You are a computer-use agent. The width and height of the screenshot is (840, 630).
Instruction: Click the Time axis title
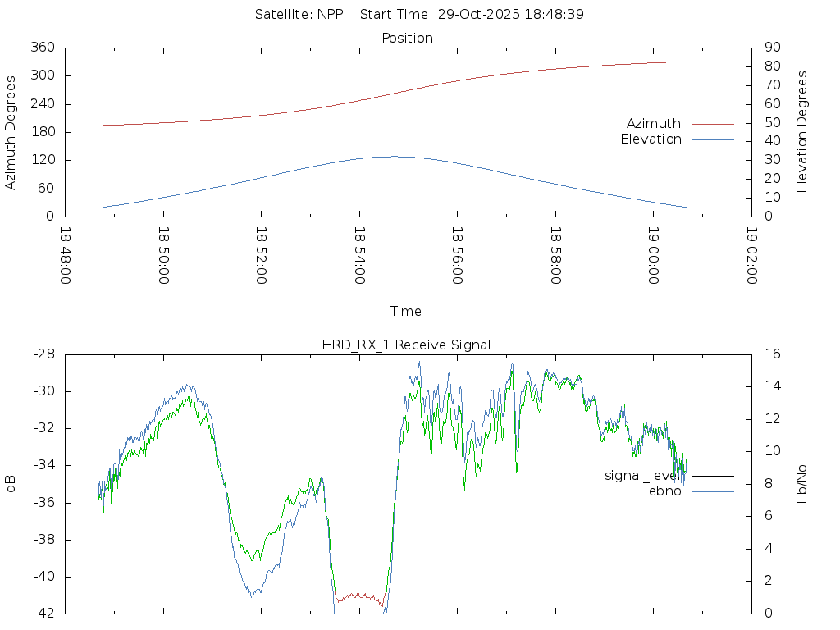click(406, 312)
